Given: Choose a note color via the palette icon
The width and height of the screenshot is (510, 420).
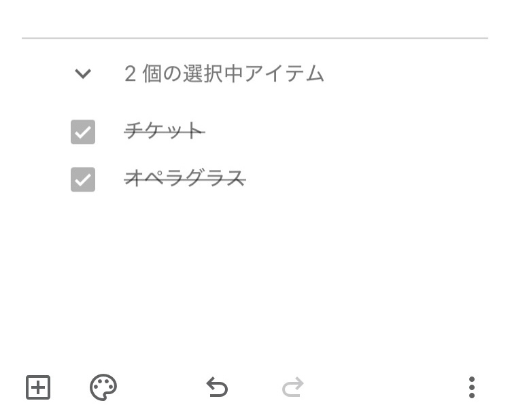Looking at the screenshot, I should [x=103, y=387].
